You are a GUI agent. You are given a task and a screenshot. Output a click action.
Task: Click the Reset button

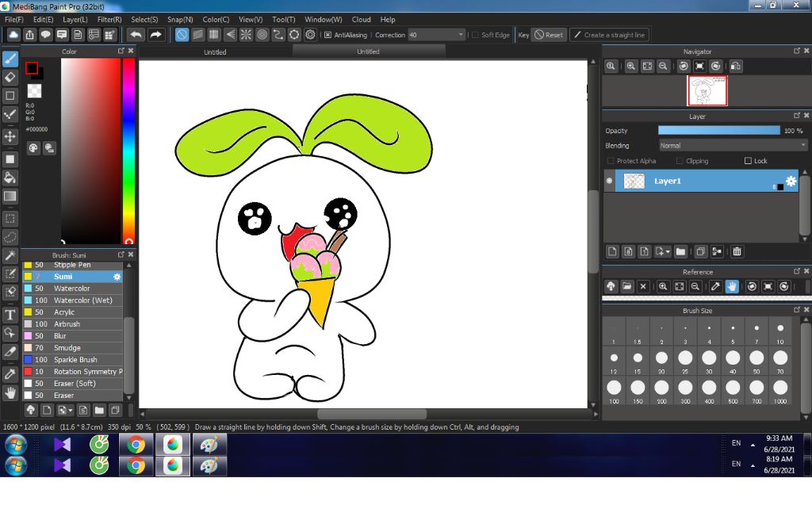(549, 35)
